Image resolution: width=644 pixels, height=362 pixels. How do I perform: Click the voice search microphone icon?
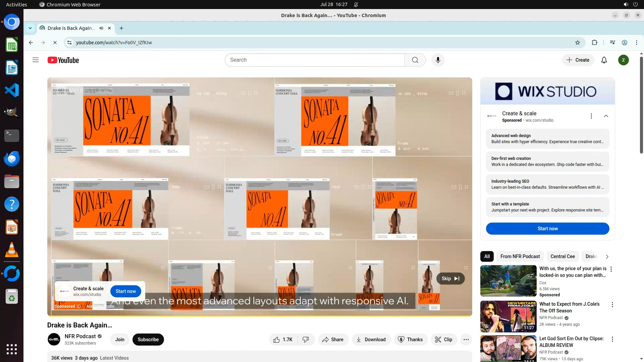(x=438, y=60)
